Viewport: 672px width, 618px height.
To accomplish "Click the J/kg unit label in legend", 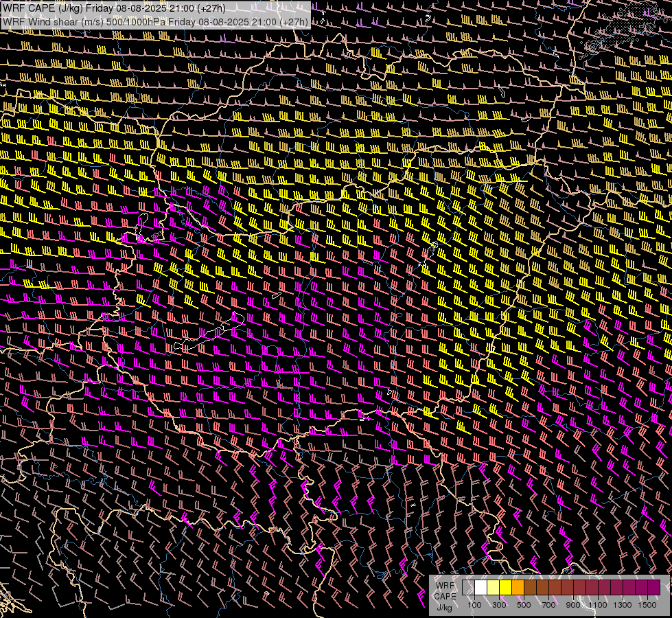I will tap(444, 608).
